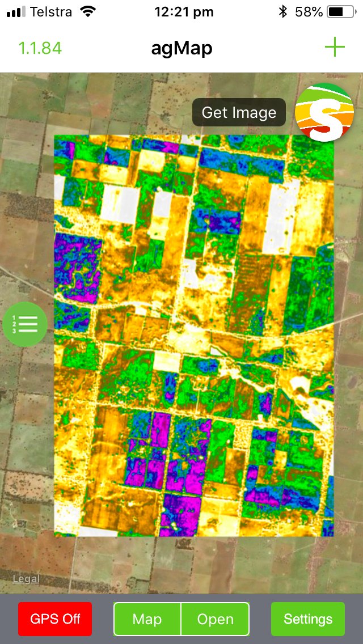Tap the green plus add icon
Screen dimensions: 363x644
pos(335,48)
